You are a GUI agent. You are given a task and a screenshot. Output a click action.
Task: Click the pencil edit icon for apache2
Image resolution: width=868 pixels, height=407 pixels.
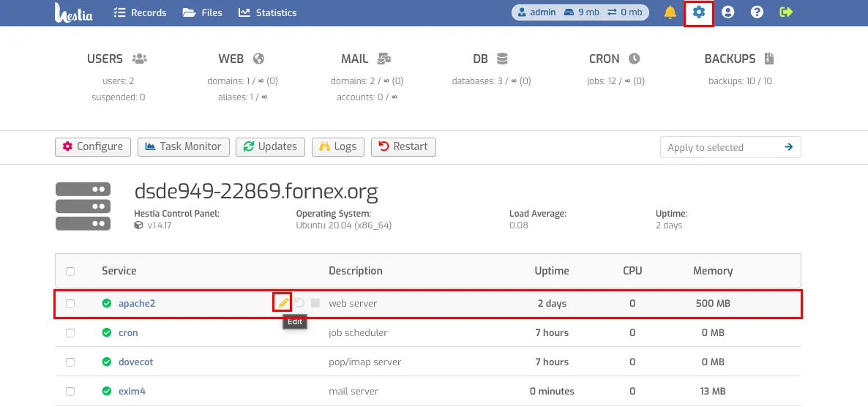(x=283, y=303)
